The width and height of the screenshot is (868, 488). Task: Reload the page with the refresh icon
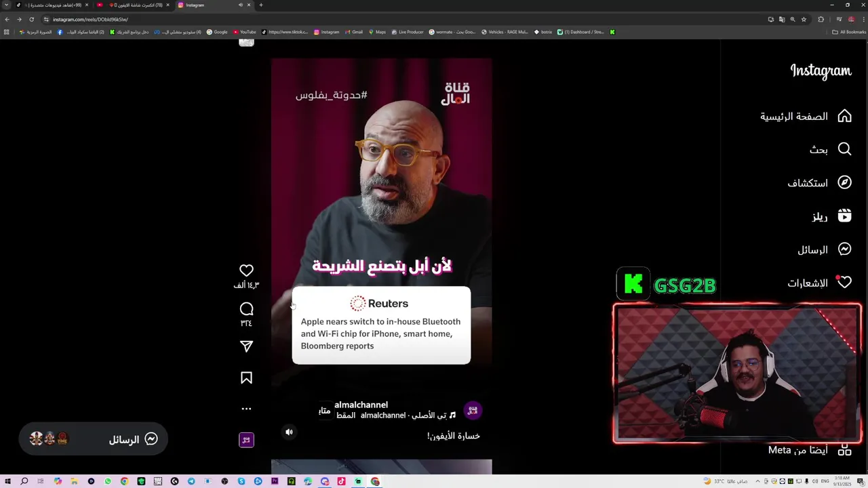click(x=31, y=19)
